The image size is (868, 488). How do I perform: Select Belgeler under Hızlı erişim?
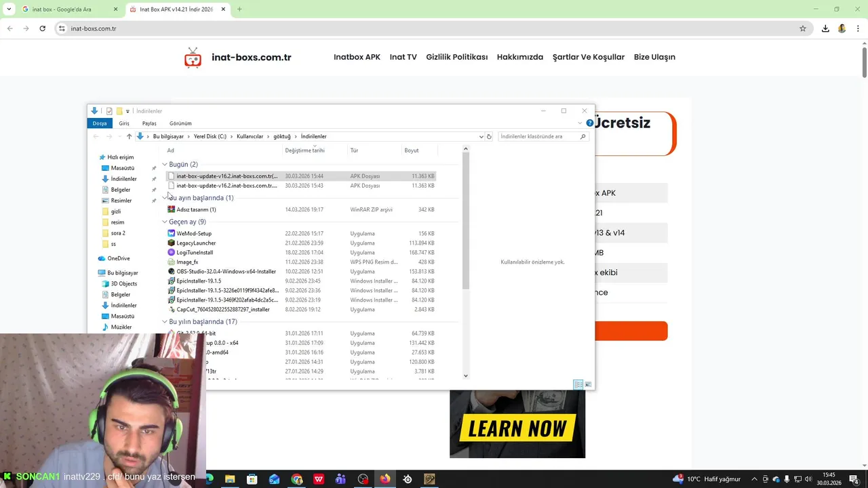click(x=121, y=190)
